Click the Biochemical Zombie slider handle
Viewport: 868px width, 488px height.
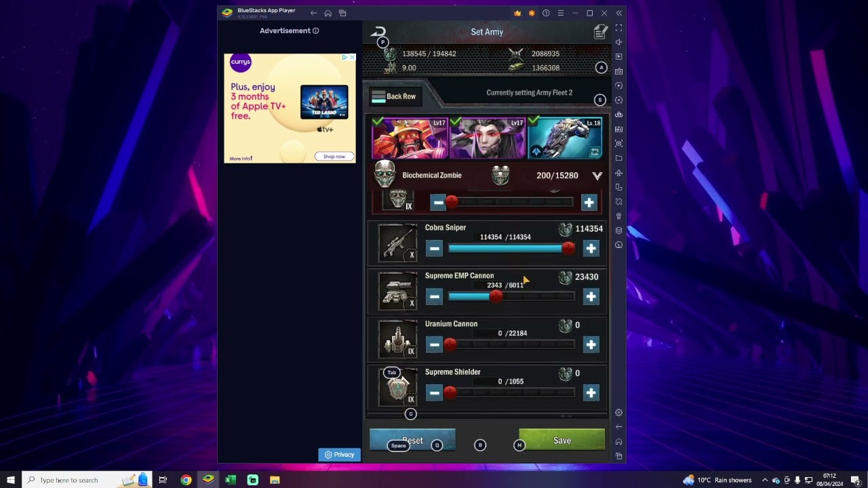point(452,202)
